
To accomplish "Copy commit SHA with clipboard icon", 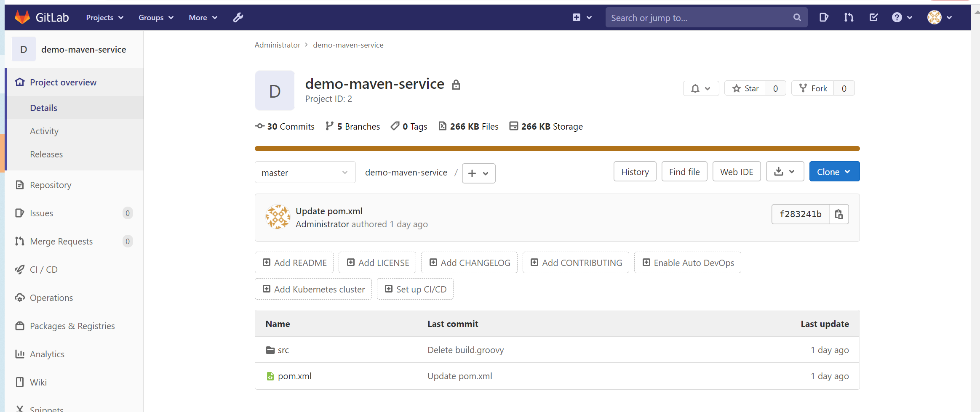I will tap(838, 214).
